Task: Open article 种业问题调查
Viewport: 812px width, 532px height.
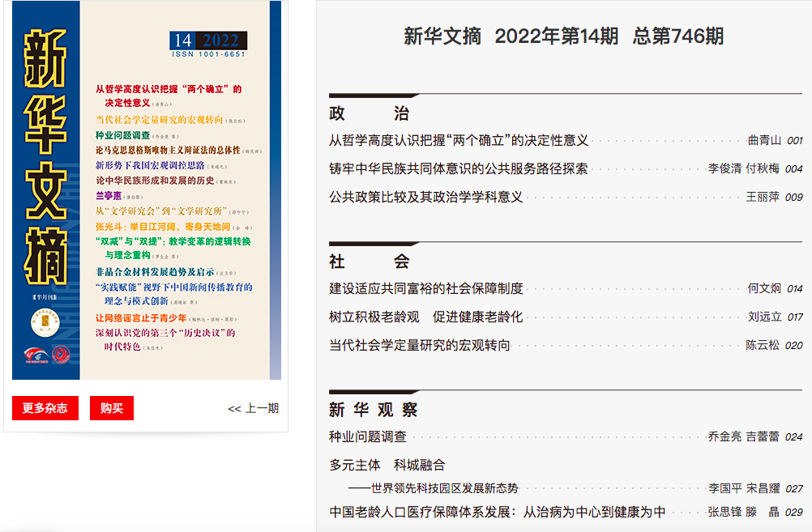Action: click(x=368, y=436)
